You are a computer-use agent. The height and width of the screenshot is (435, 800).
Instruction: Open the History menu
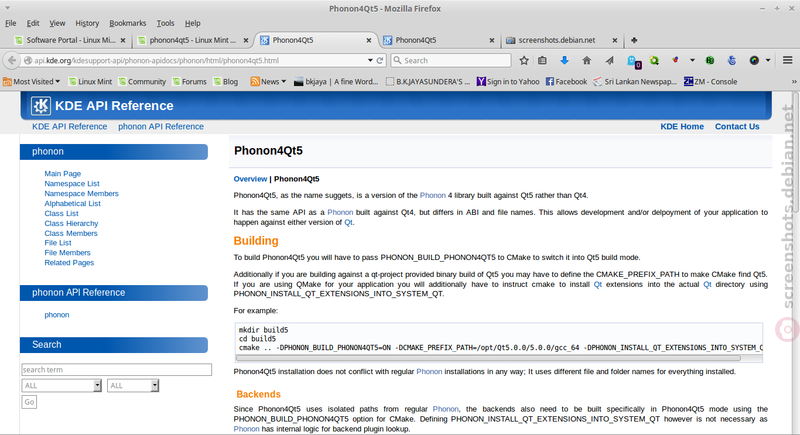(x=87, y=23)
